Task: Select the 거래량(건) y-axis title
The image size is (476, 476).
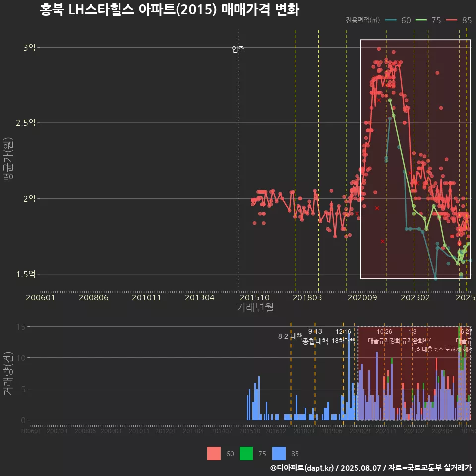Action: (8, 373)
